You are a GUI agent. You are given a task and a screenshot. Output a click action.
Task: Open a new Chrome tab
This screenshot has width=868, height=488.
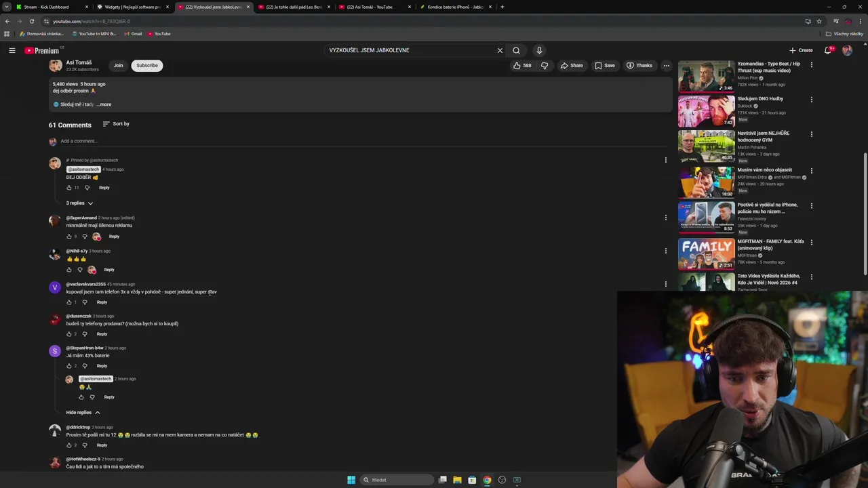click(502, 7)
